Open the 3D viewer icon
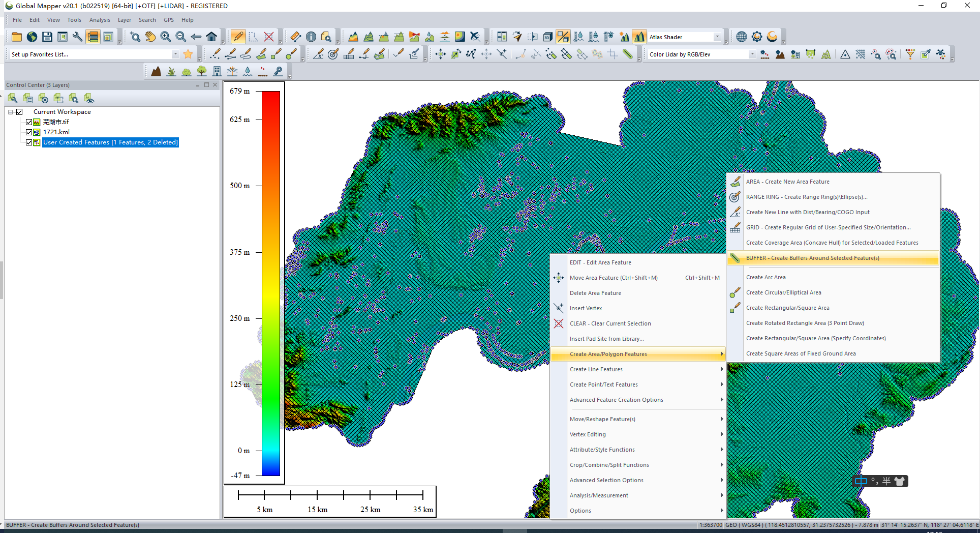 [547, 37]
